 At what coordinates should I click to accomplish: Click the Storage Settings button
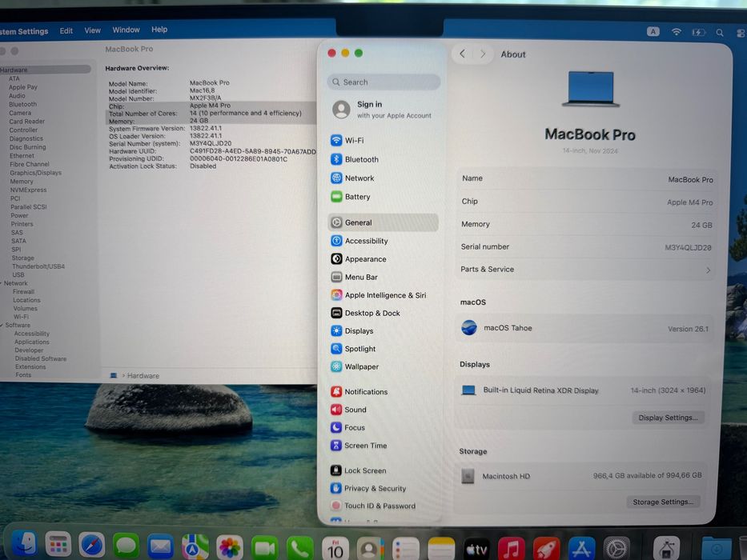(663, 502)
